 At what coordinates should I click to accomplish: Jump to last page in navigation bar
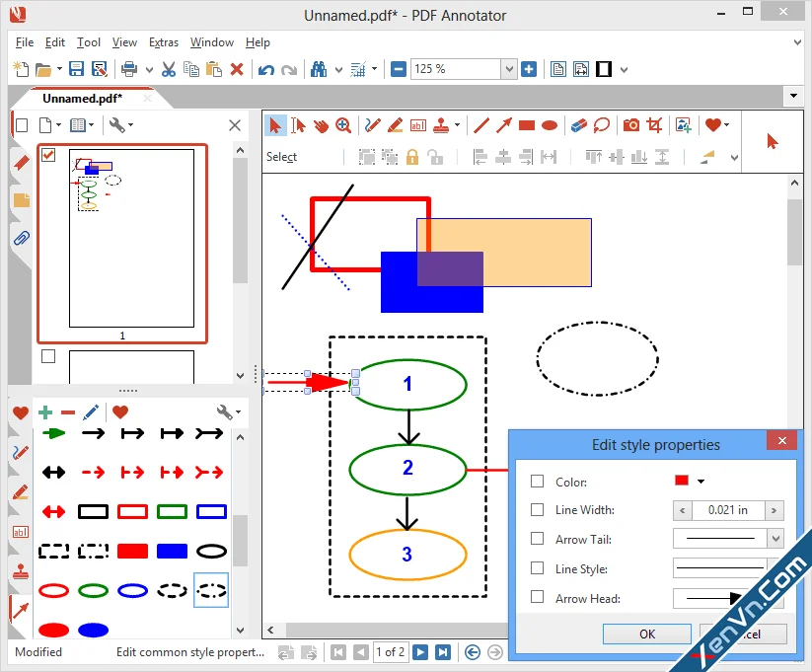click(443, 652)
